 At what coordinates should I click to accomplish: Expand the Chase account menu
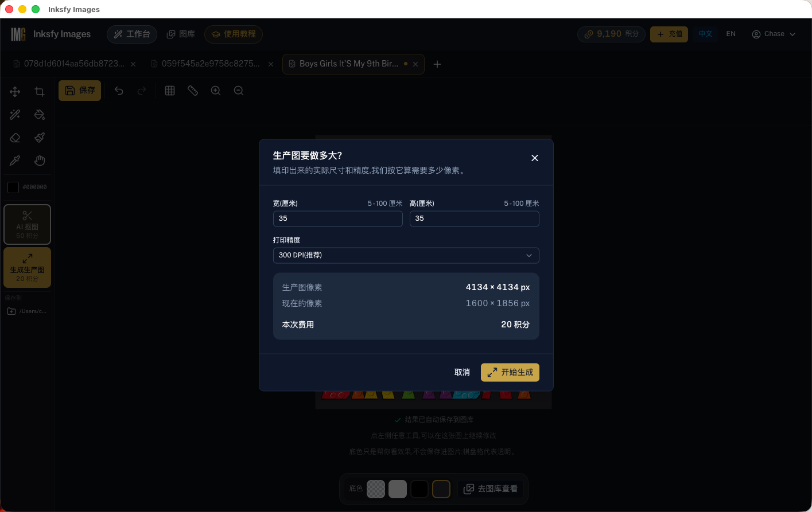774,34
